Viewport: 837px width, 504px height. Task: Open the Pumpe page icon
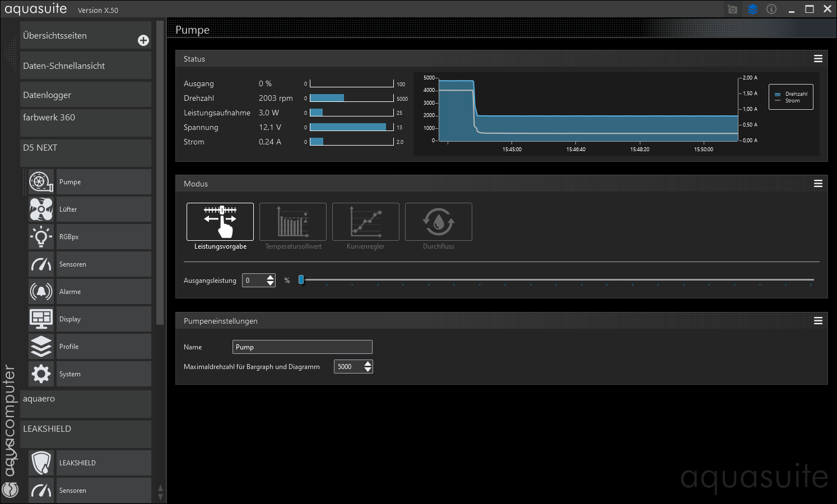pyautogui.click(x=41, y=182)
